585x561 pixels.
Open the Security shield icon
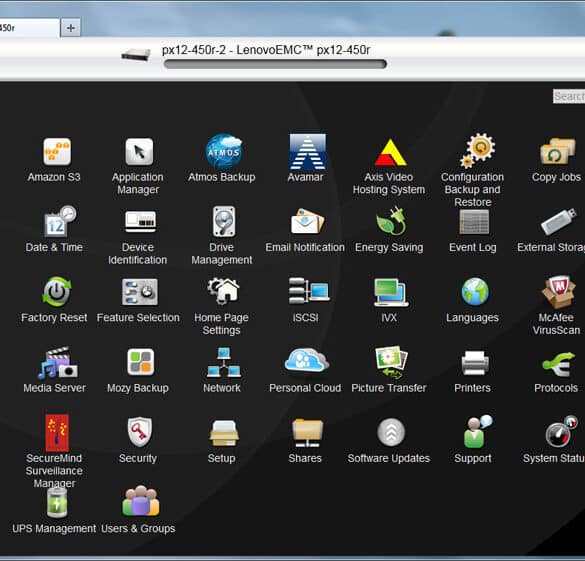click(x=140, y=432)
